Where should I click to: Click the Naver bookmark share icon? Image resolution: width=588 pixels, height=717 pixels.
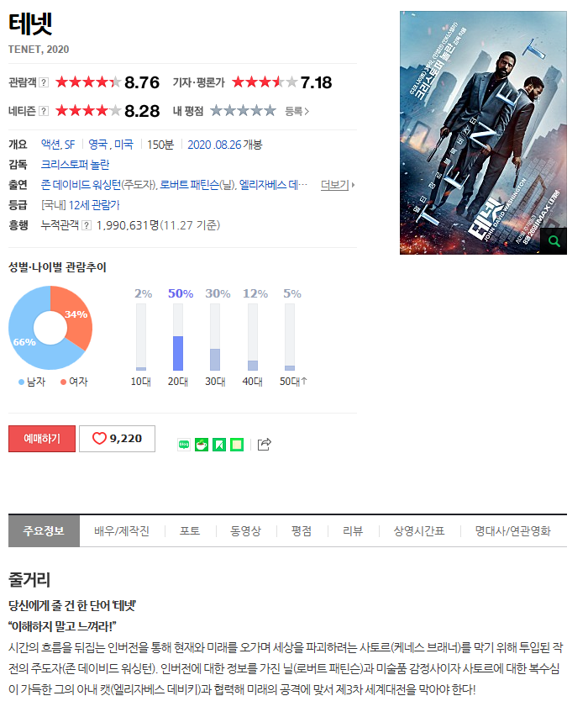[x=219, y=445]
